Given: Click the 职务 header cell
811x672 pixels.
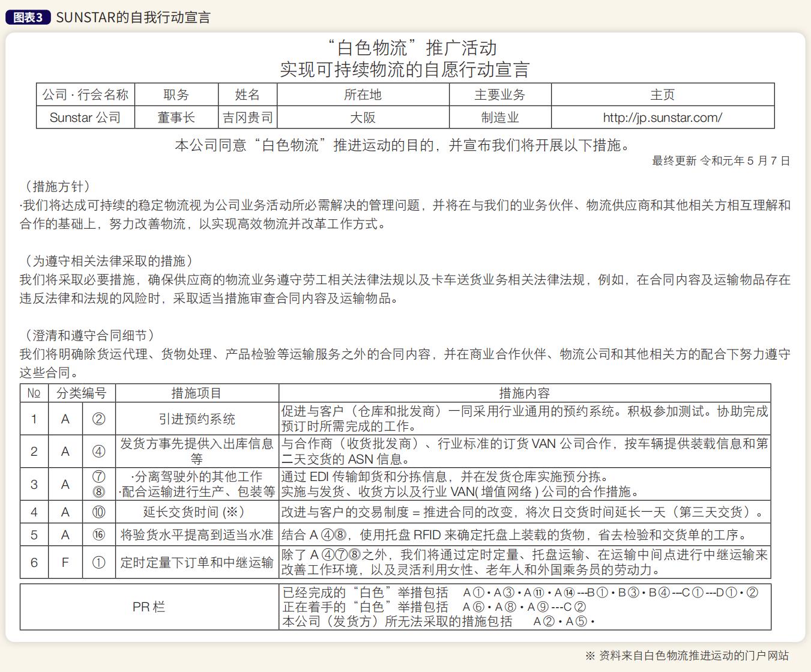Looking at the screenshot, I should point(176,95).
